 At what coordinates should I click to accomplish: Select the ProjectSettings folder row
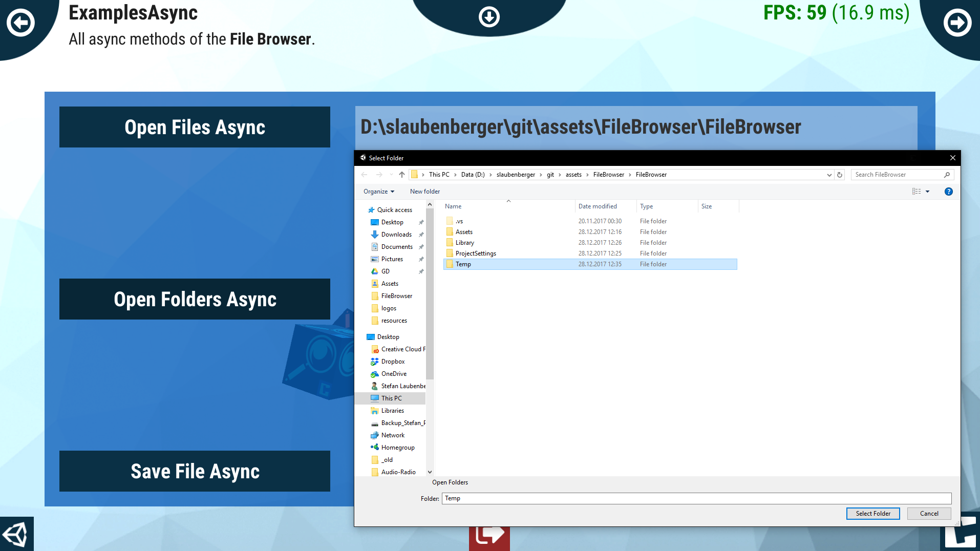point(590,253)
